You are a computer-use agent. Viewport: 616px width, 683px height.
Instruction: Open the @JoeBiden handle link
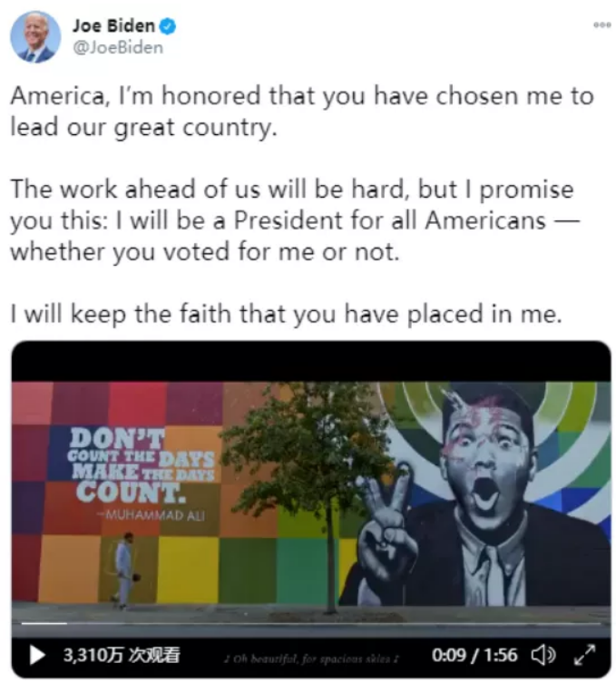click(x=118, y=47)
